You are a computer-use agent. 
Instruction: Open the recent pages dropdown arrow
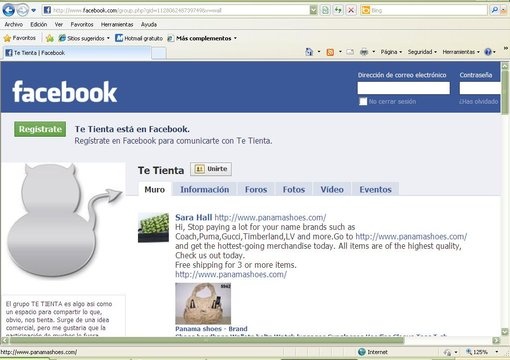34,10
